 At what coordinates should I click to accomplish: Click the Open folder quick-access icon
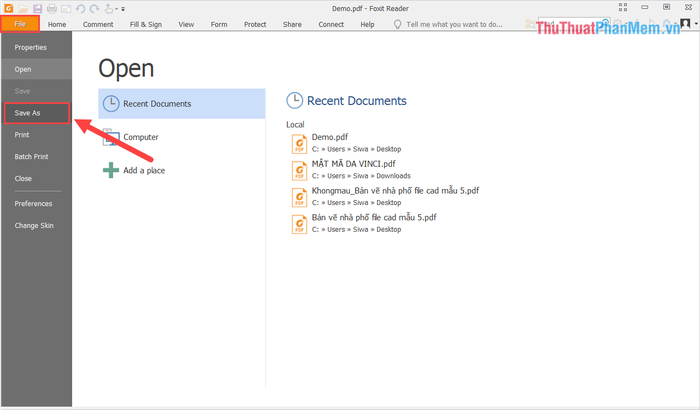pos(23,8)
